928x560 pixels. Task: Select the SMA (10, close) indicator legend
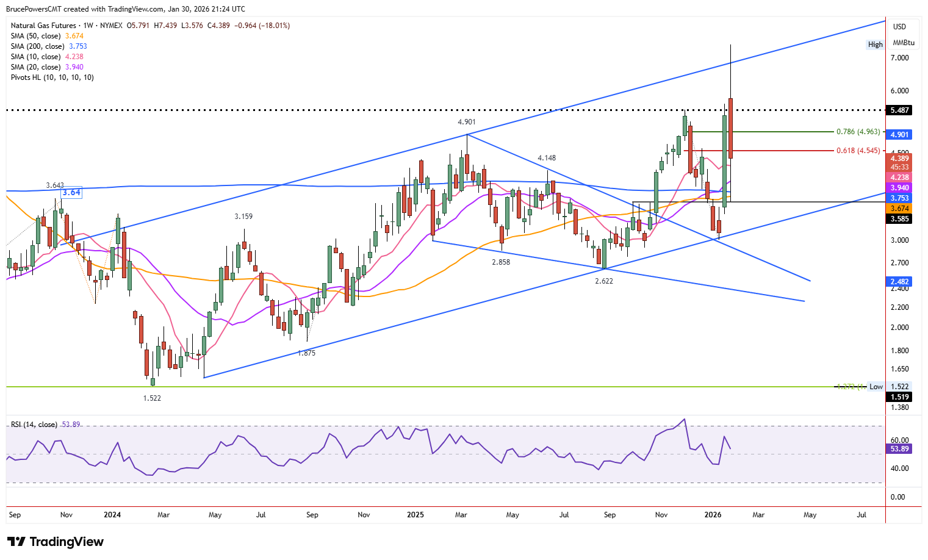[x=35, y=56]
